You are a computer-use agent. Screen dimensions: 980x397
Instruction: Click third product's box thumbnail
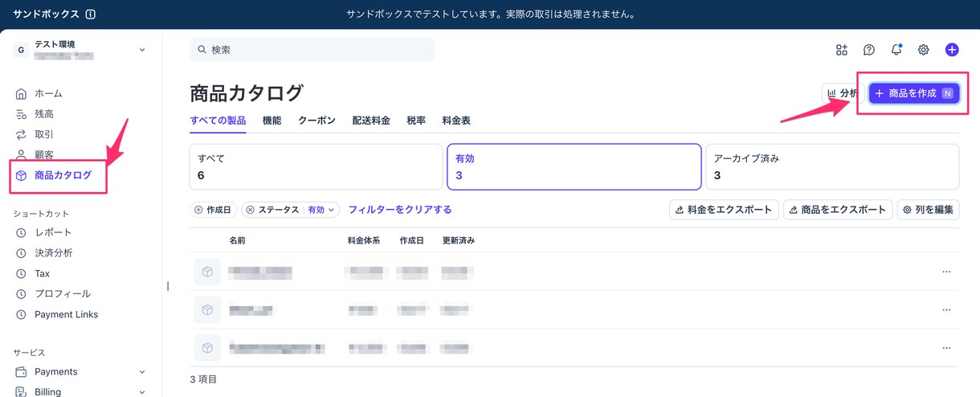click(207, 347)
